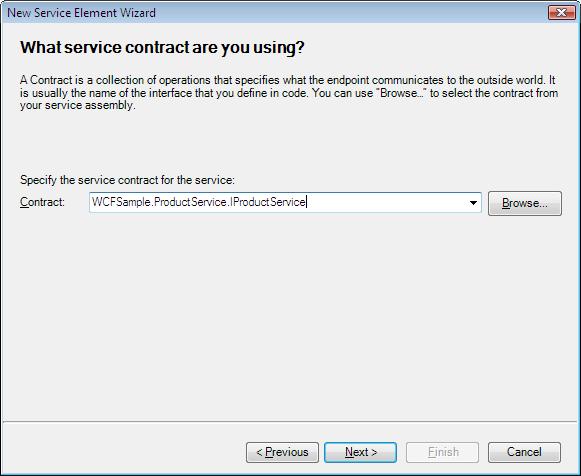
Task: Focus the Contract text input field
Action: 277,202
